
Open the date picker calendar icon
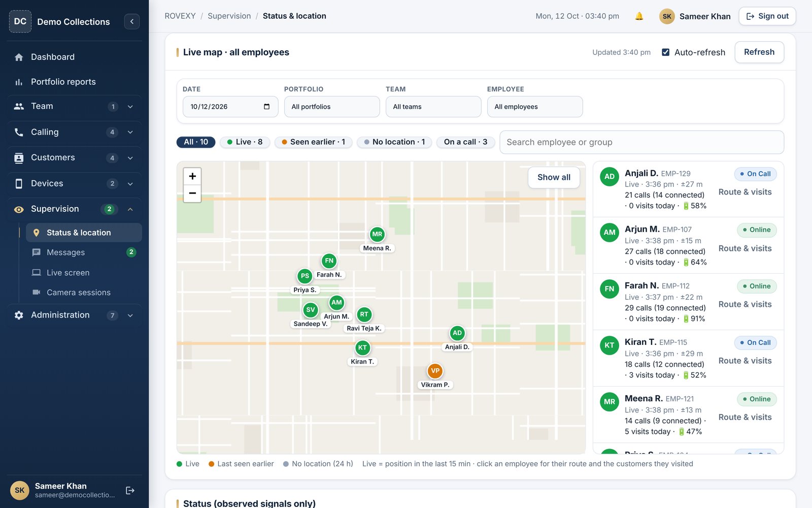pos(267,107)
